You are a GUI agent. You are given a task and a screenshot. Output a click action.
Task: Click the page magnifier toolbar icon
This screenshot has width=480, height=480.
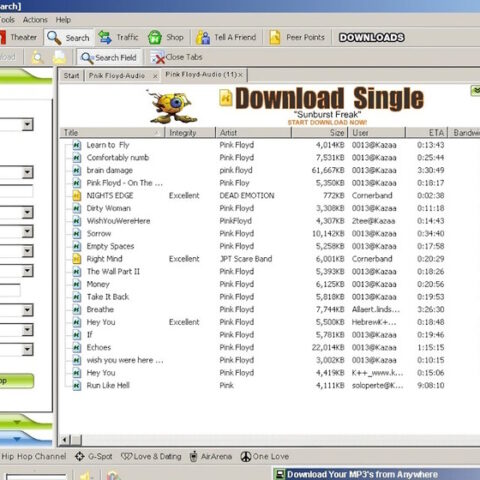pos(37,57)
